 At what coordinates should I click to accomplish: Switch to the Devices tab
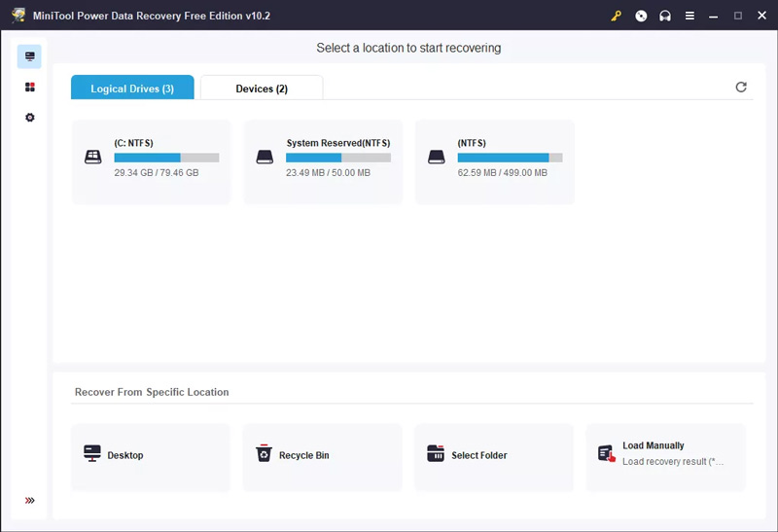click(x=262, y=89)
